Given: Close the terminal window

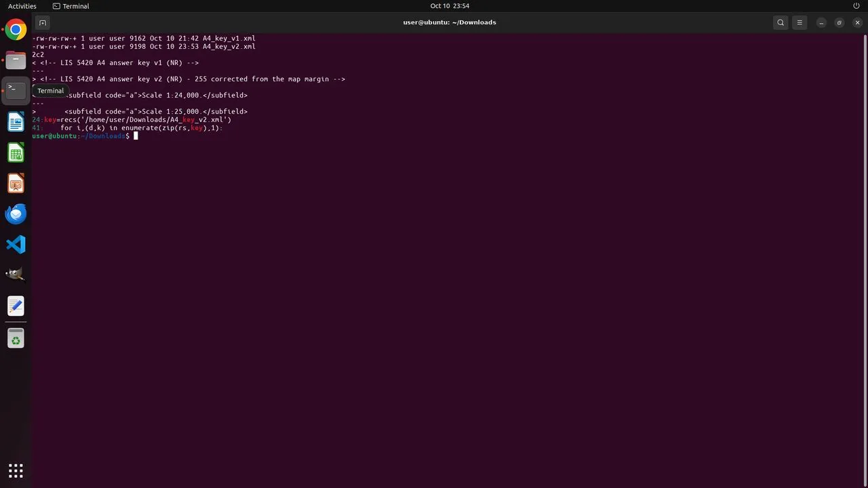Looking at the screenshot, I should pyautogui.click(x=857, y=22).
